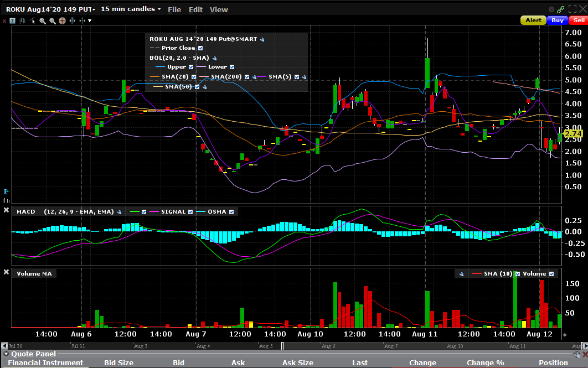Collapse the Quote Panel expander

coord(6,354)
